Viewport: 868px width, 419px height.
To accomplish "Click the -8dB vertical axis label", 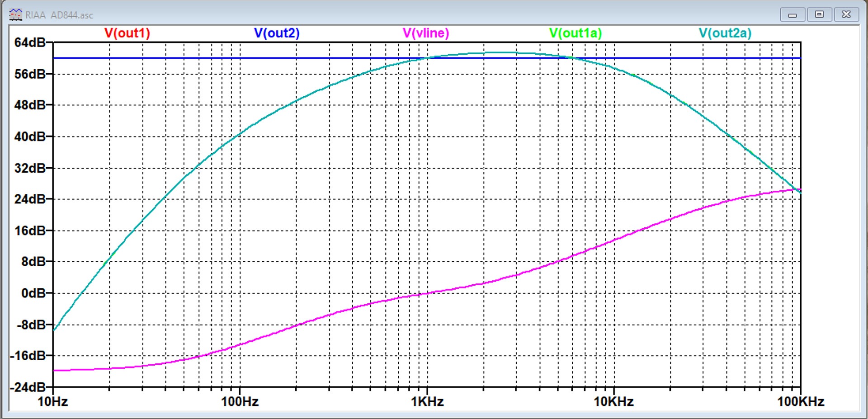I will click(31, 325).
